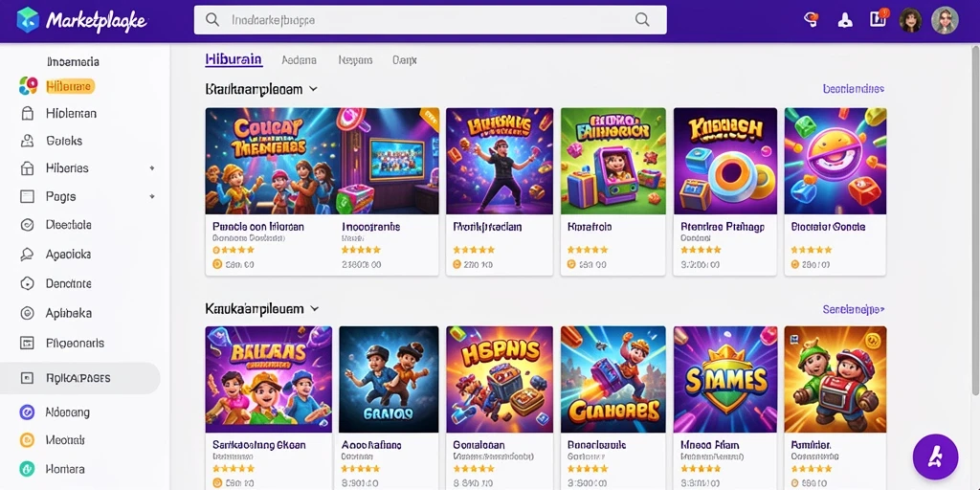Click the Marketplace cube logo icon
Viewport: 980px width, 490px height.
28,20
